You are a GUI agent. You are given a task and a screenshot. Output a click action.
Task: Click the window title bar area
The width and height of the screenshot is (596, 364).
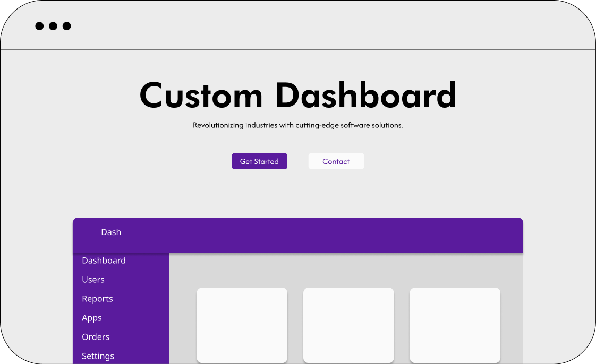[319, 25]
